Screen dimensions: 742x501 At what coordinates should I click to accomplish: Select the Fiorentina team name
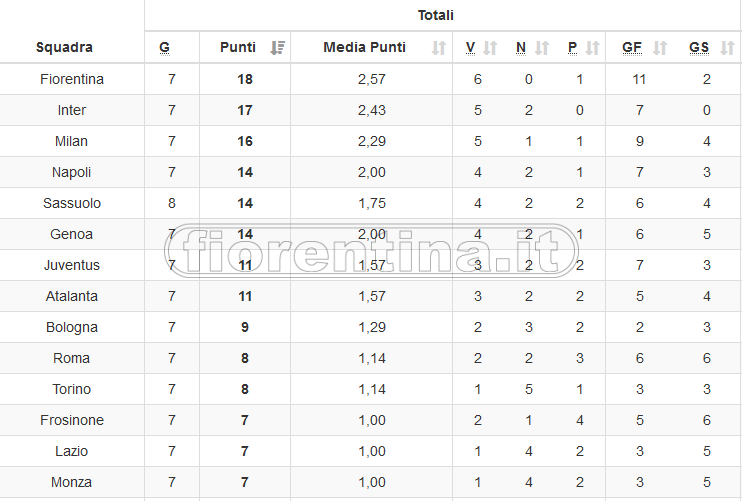pos(72,79)
